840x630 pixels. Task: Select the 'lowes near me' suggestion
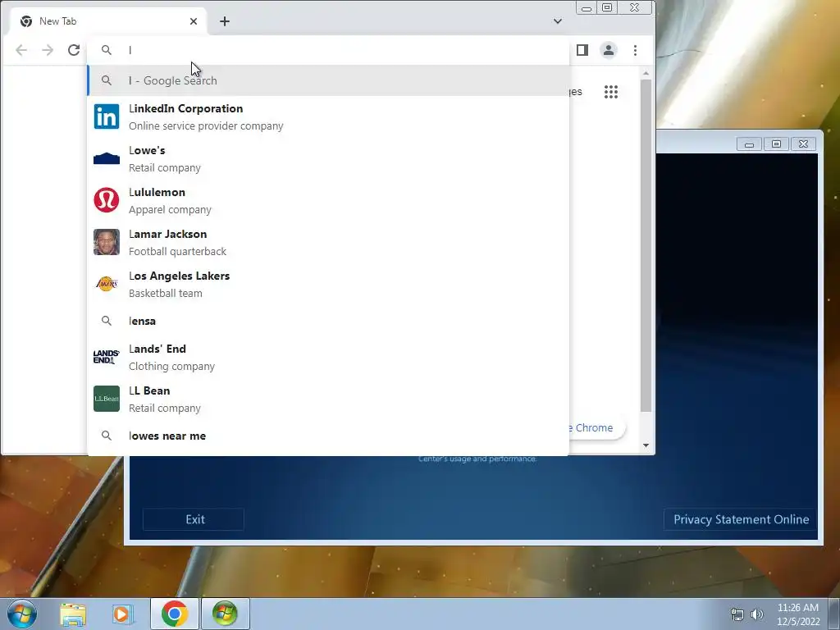pyautogui.click(x=328, y=436)
